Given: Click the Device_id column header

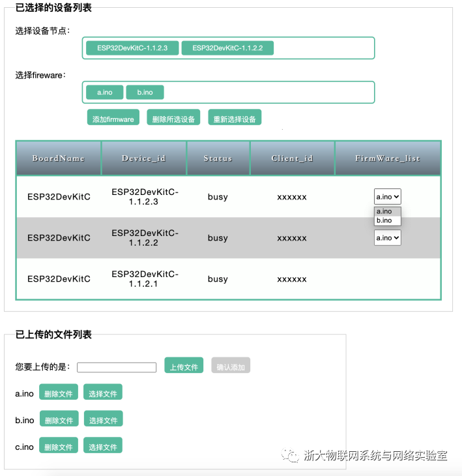Looking at the screenshot, I should (144, 158).
